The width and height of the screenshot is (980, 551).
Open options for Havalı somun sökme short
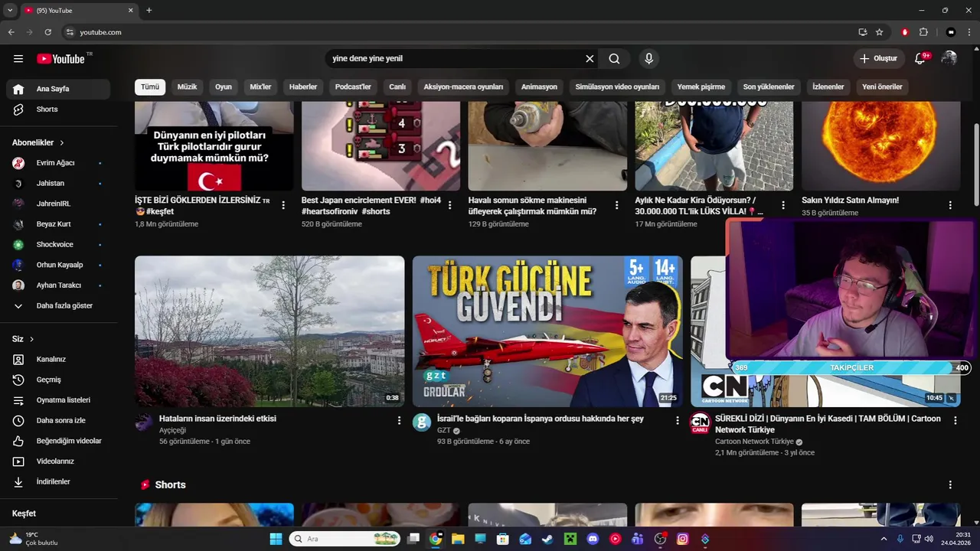617,205
